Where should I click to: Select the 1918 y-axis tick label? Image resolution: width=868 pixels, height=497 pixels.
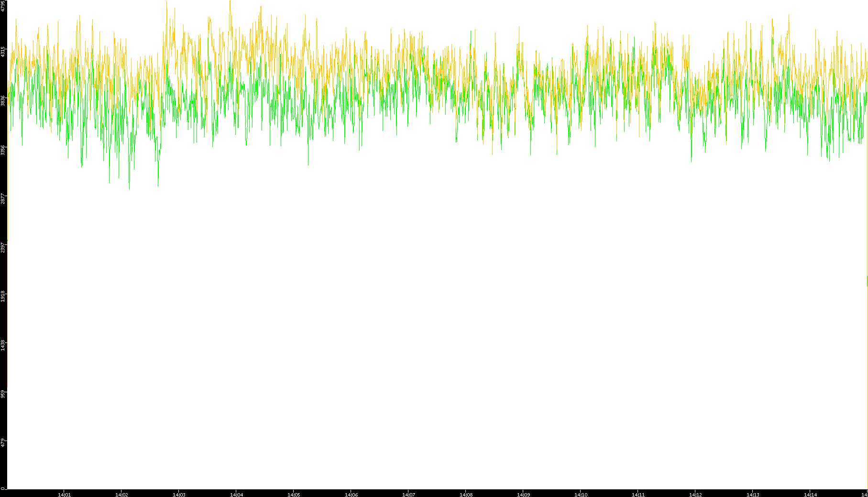point(3,296)
